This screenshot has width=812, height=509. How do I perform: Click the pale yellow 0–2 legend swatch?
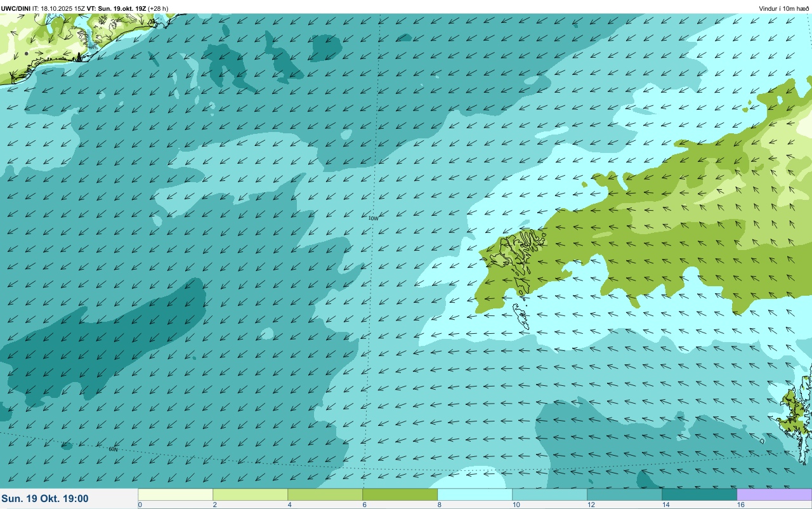point(176,494)
